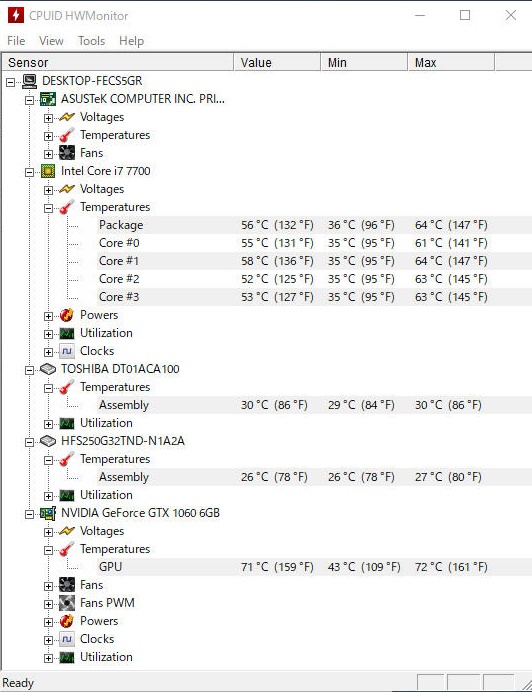Viewport: 532px width, 692px height.
Task: Click the Intel Core i7 7700 CPU icon
Action: tap(48, 171)
